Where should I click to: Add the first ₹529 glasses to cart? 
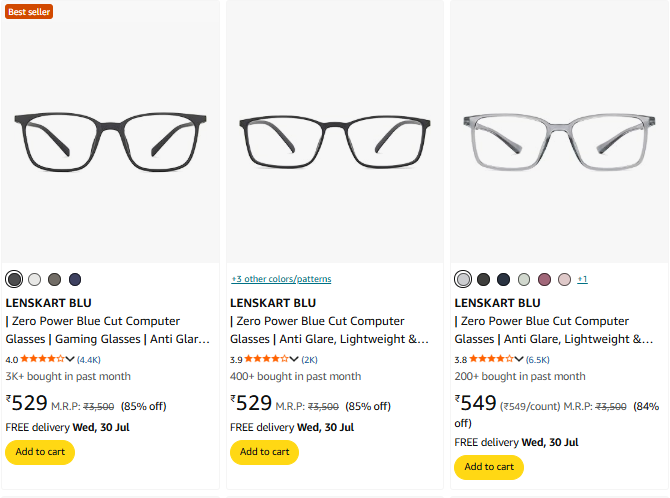pos(40,452)
